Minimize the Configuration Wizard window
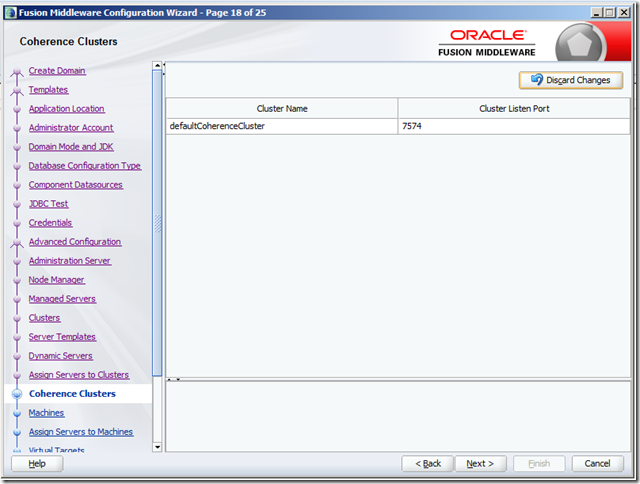640x484 pixels. (596, 13)
